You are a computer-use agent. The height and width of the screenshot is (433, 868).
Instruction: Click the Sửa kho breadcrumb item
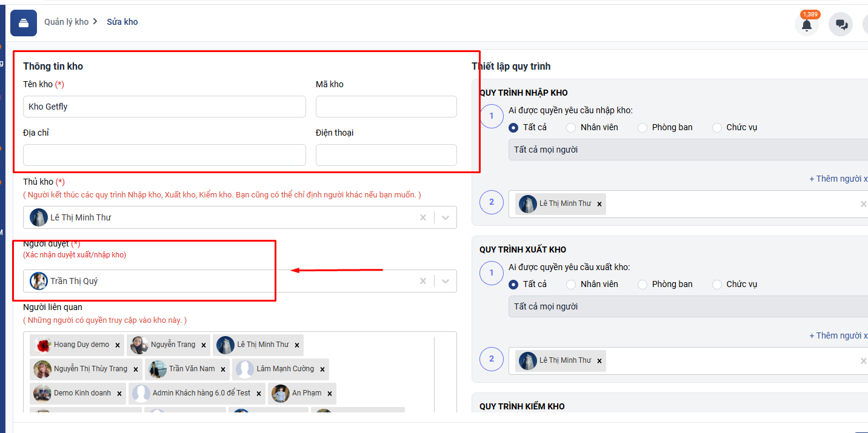point(122,22)
